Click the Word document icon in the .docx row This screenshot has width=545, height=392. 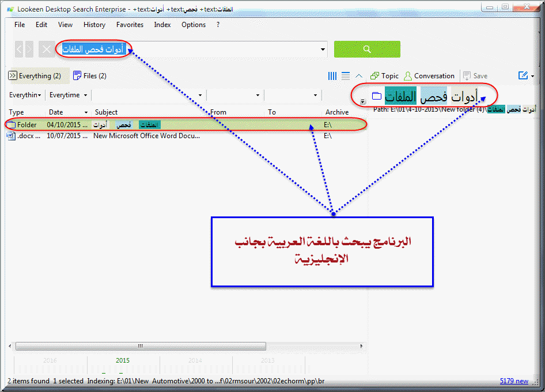(x=12, y=136)
